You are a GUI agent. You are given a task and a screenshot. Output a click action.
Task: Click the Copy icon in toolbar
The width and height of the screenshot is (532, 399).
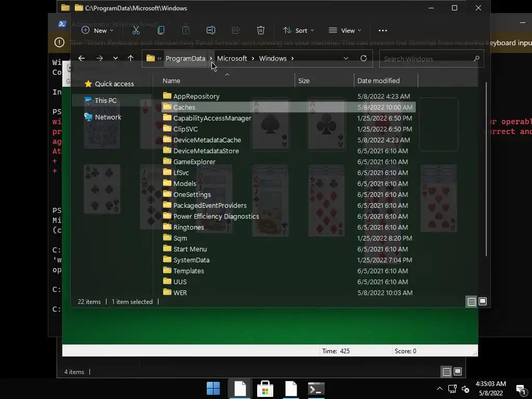coord(161,31)
